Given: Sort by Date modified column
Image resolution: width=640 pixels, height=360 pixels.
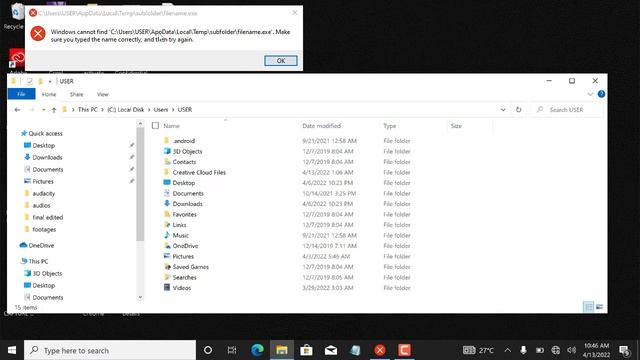Looking at the screenshot, I should tap(322, 126).
